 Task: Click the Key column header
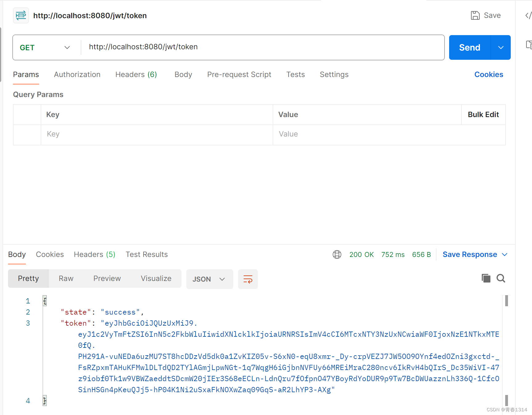tap(53, 115)
